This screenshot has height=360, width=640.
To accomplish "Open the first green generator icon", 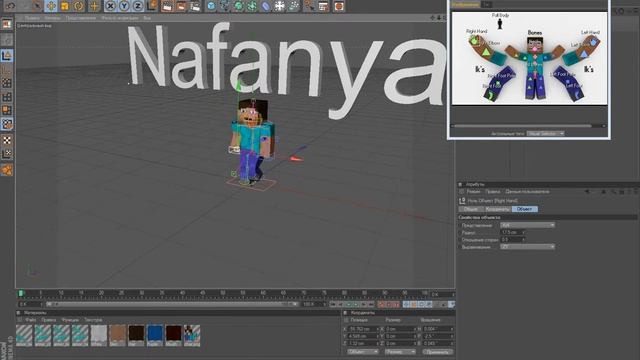I will point(239,6).
